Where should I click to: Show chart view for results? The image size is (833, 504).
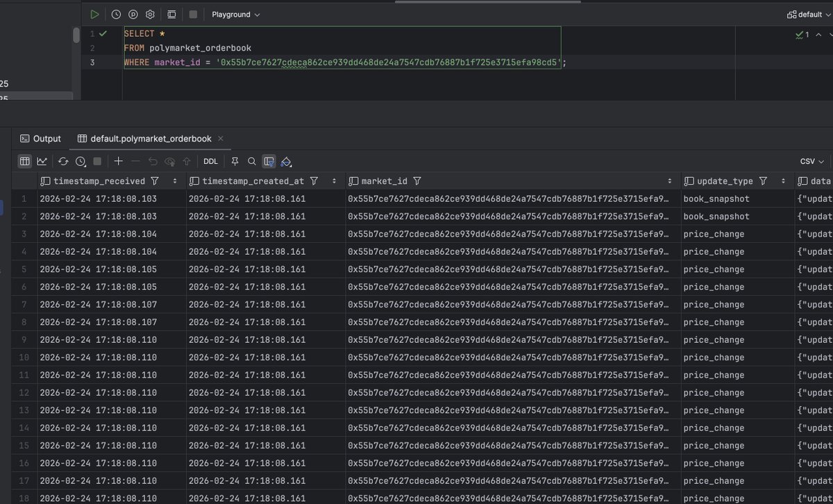pos(42,161)
